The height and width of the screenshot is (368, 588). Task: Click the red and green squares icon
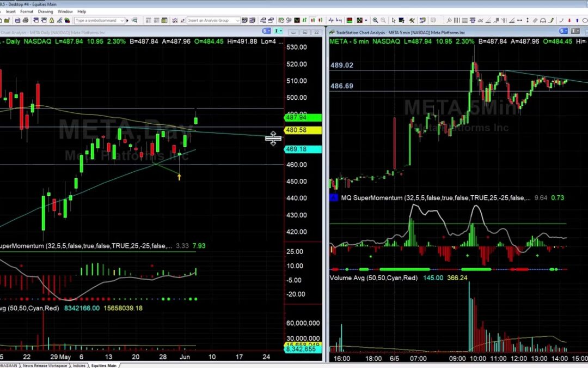(349, 20)
